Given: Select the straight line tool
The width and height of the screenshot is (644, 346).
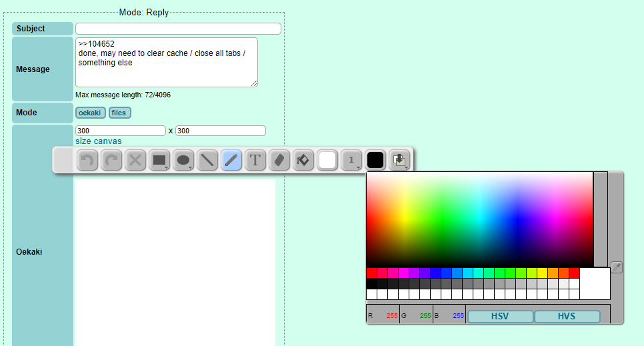Looking at the screenshot, I should tap(207, 160).
